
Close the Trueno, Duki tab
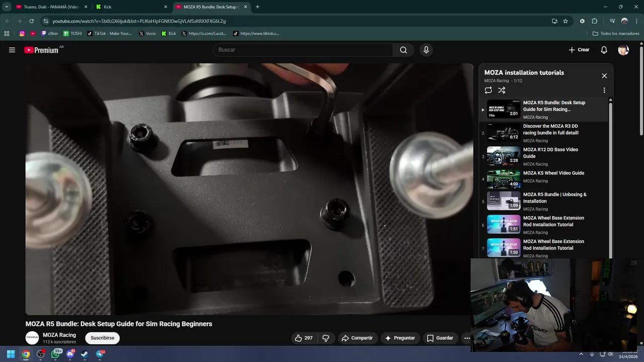[86, 7]
